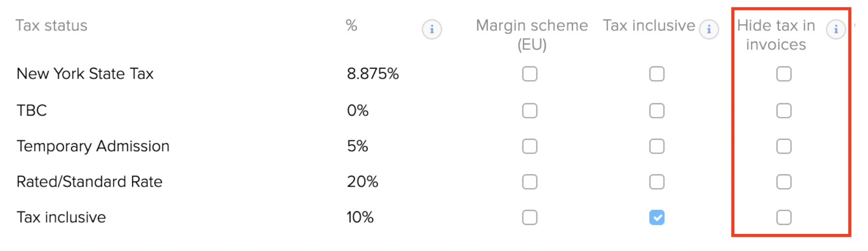Open info icon beside Tax inclusive header
Screen dimensions: 868x251
pos(709,29)
